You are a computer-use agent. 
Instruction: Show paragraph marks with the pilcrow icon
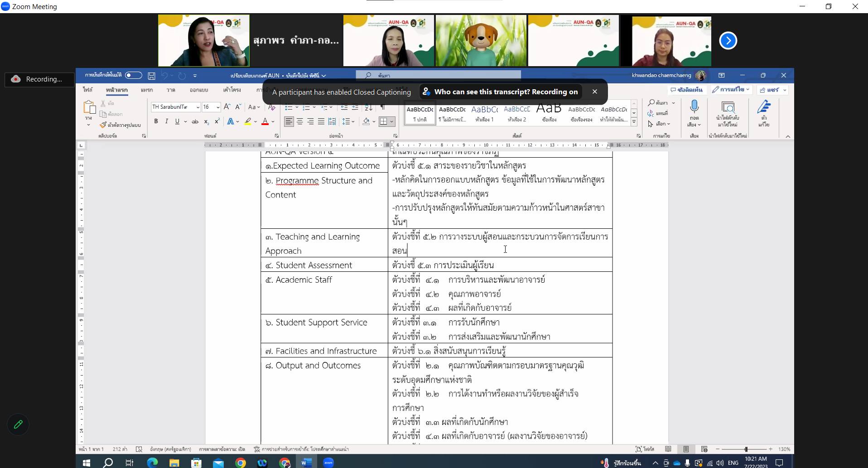pyautogui.click(x=382, y=107)
